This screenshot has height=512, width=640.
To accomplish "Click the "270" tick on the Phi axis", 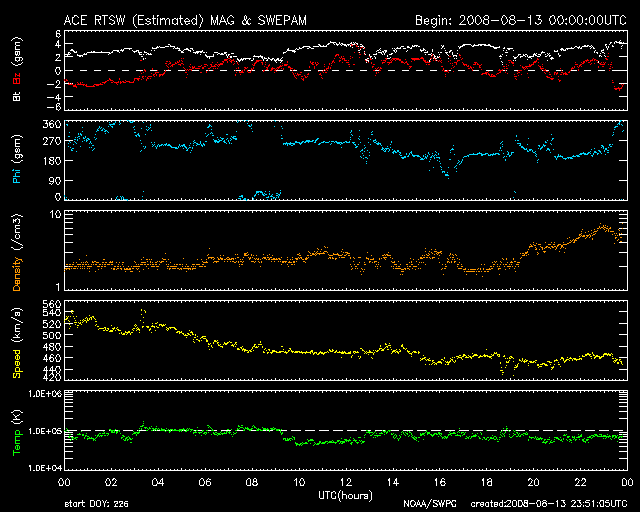I will (x=52, y=142).
